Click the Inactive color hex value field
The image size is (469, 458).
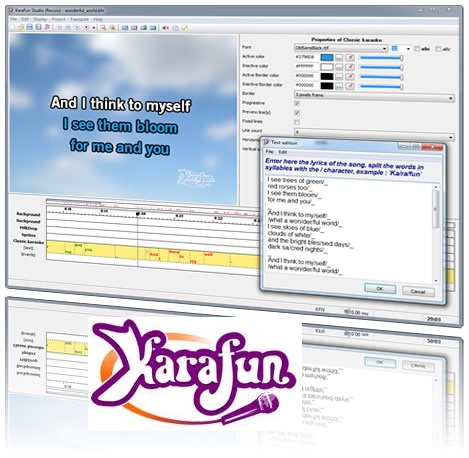306,66
